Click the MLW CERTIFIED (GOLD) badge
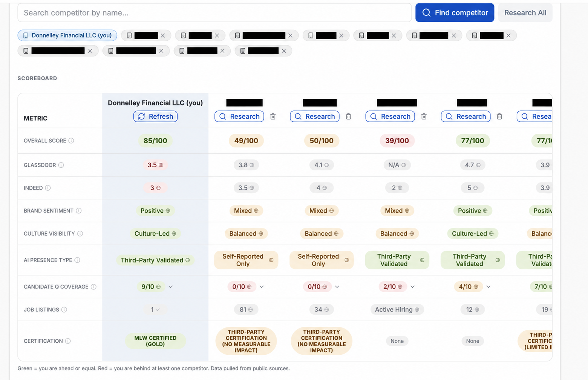 click(155, 341)
